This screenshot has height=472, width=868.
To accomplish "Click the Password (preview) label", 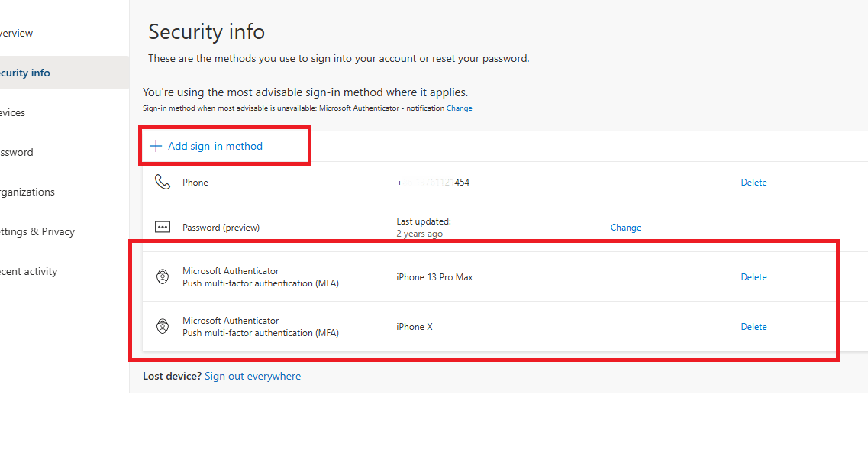I will tap(221, 228).
